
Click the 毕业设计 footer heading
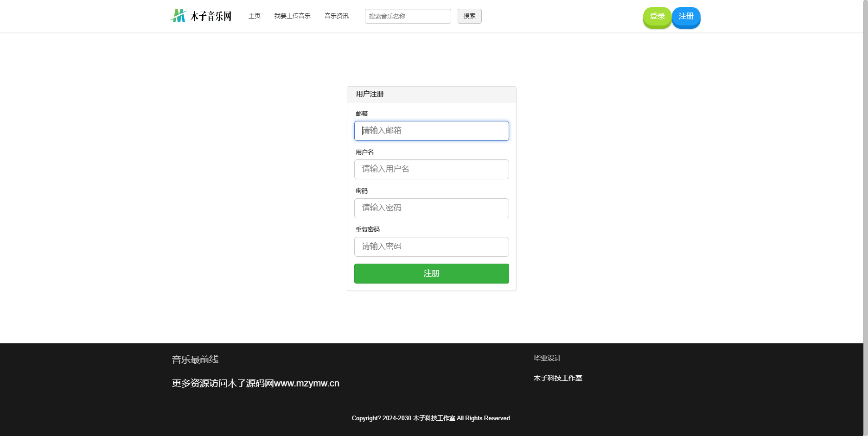548,358
